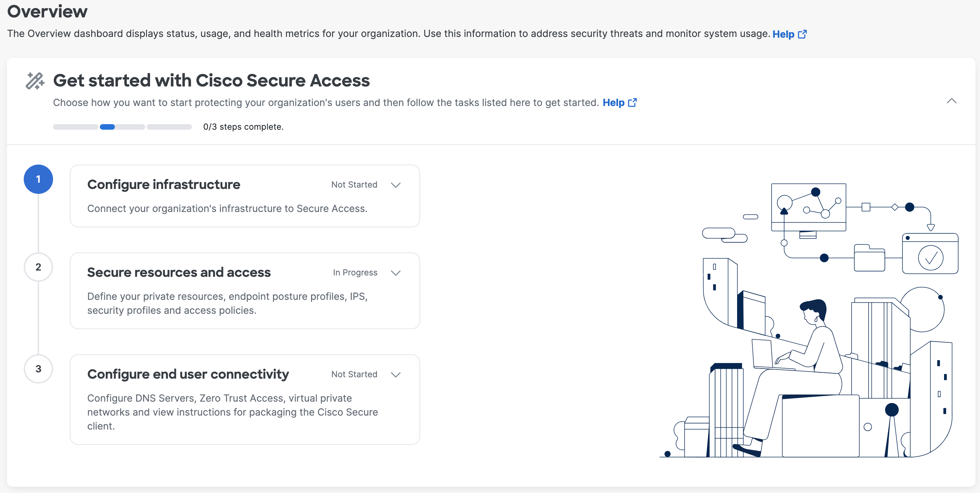Click the blue progress bar segment
Image resolution: width=980 pixels, height=493 pixels.
(107, 127)
